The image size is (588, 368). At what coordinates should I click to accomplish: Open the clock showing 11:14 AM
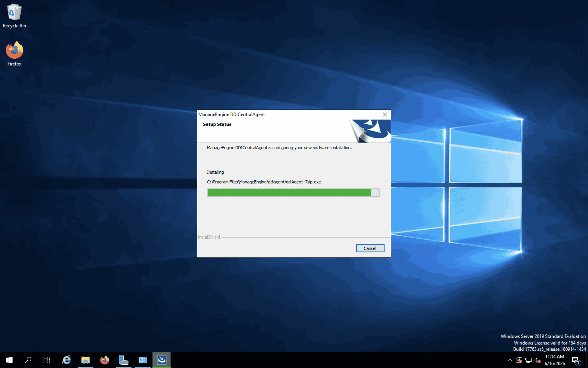point(555,360)
